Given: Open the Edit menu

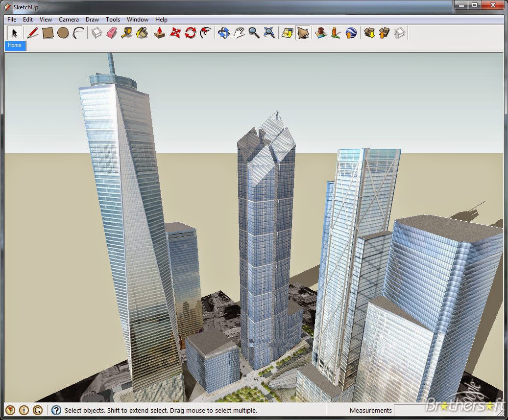Looking at the screenshot, I should coord(28,20).
